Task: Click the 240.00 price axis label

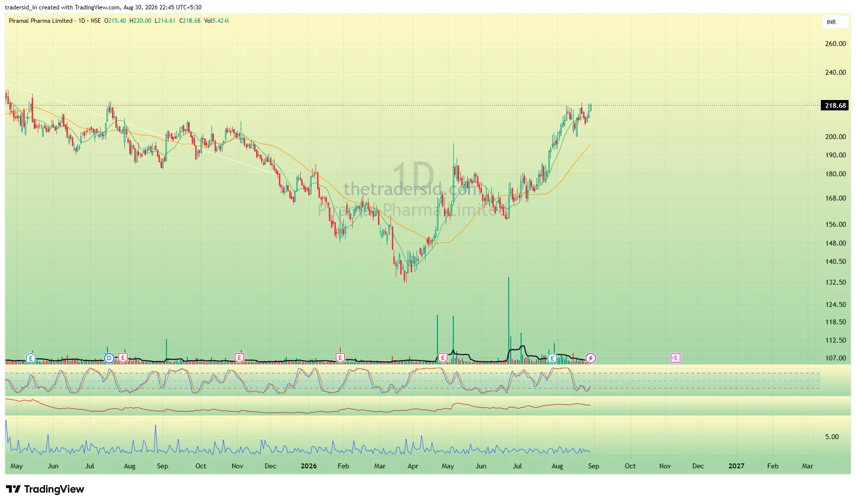Action: click(835, 72)
